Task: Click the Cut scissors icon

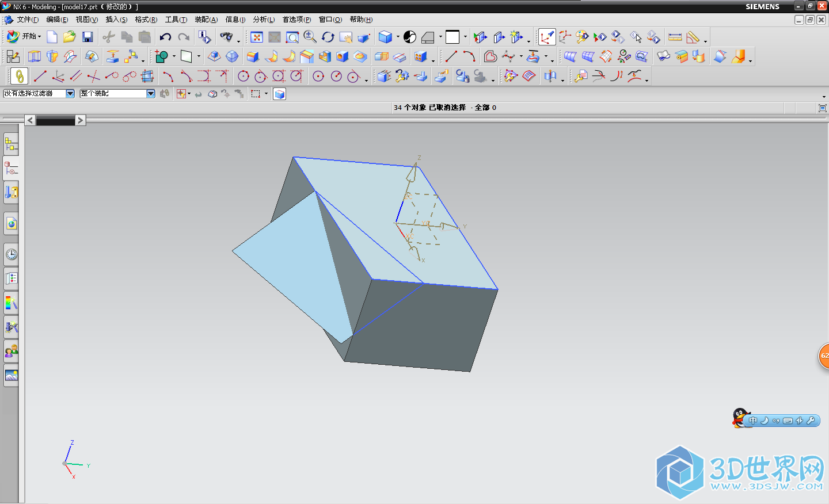Action: (109, 37)
